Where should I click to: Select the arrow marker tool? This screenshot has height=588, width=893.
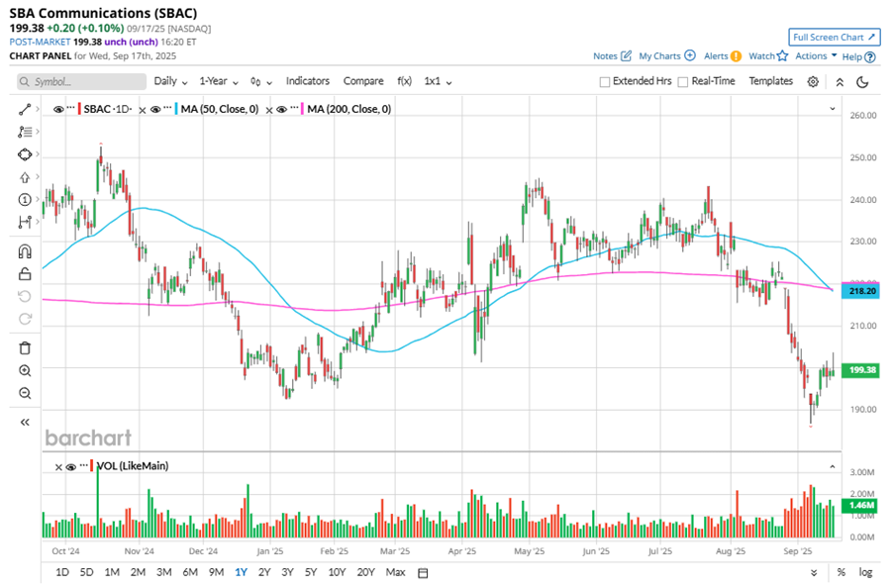click(x=25, y=177)
